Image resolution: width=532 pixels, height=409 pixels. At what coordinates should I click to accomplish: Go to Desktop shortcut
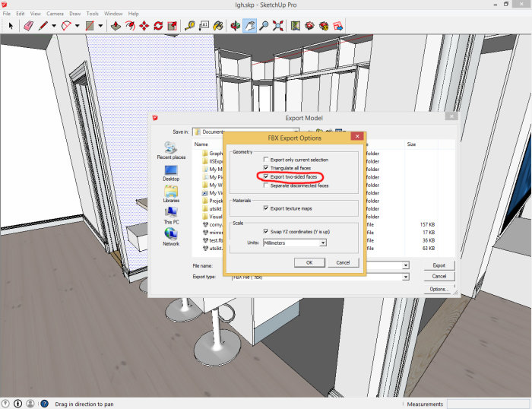(x=171, y=173)
